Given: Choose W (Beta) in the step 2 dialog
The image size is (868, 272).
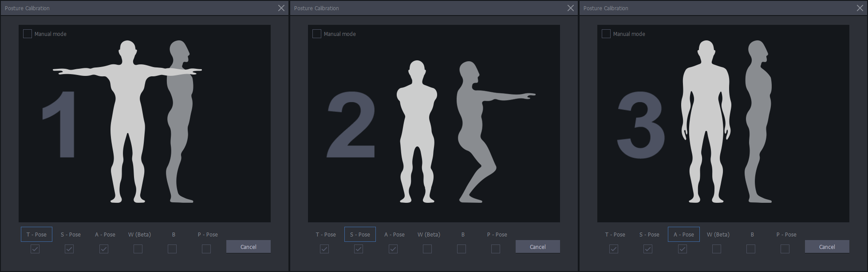Looking at the screenshot, I should 429,234.
